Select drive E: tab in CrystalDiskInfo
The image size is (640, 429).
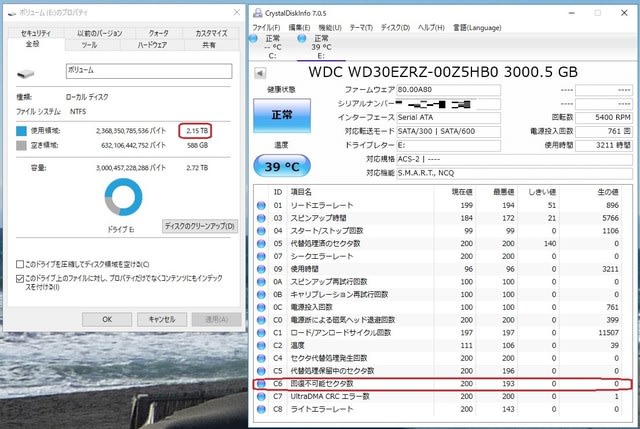point(321,47)
